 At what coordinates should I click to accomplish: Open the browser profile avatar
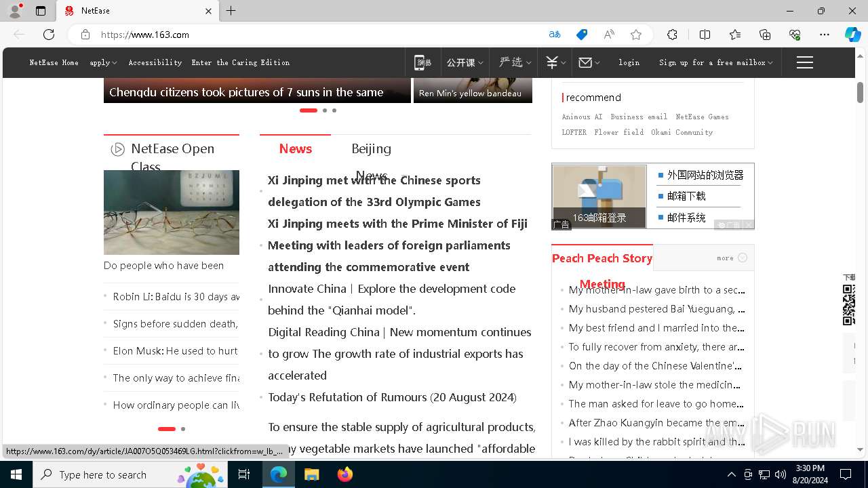(x=15, y=11)
